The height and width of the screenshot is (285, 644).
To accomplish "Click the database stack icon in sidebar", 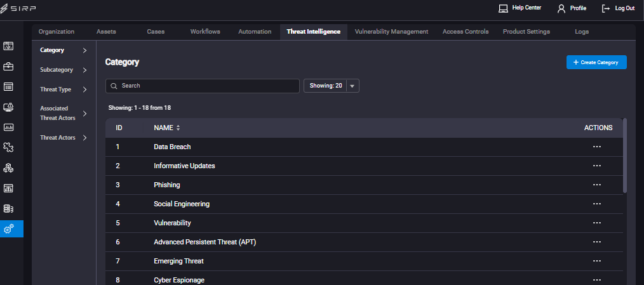I will pos(9,209).
